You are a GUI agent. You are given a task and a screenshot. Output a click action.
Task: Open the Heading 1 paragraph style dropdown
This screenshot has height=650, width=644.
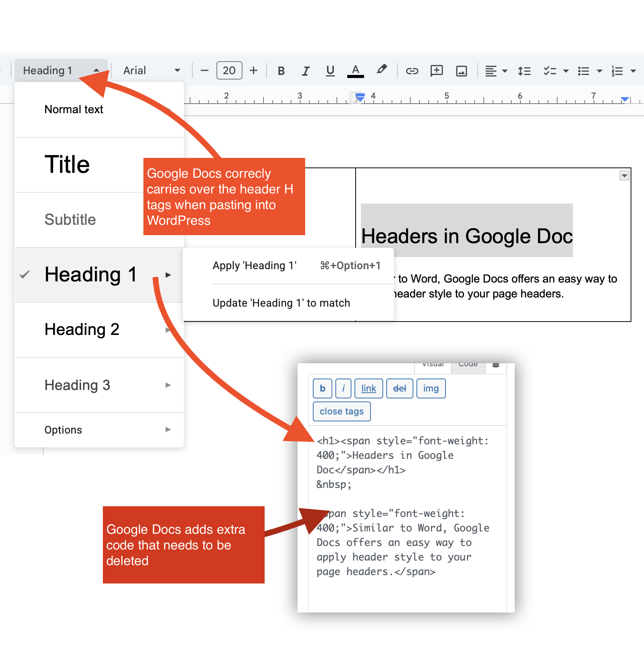[61, 70]
